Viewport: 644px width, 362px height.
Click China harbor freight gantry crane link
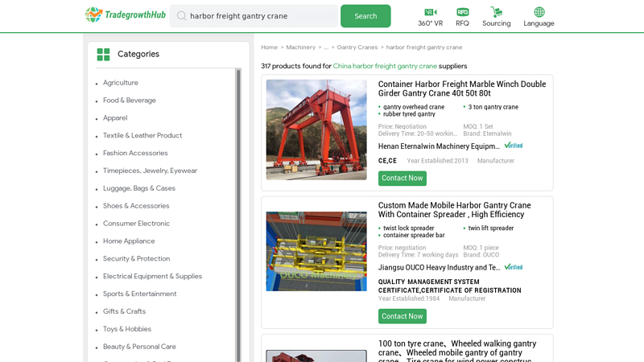(385, 66)
